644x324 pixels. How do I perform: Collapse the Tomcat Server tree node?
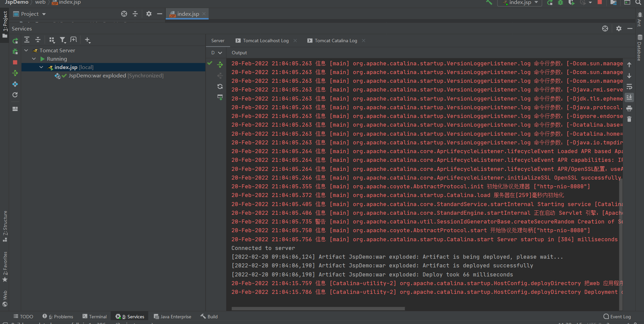[26, 50]
